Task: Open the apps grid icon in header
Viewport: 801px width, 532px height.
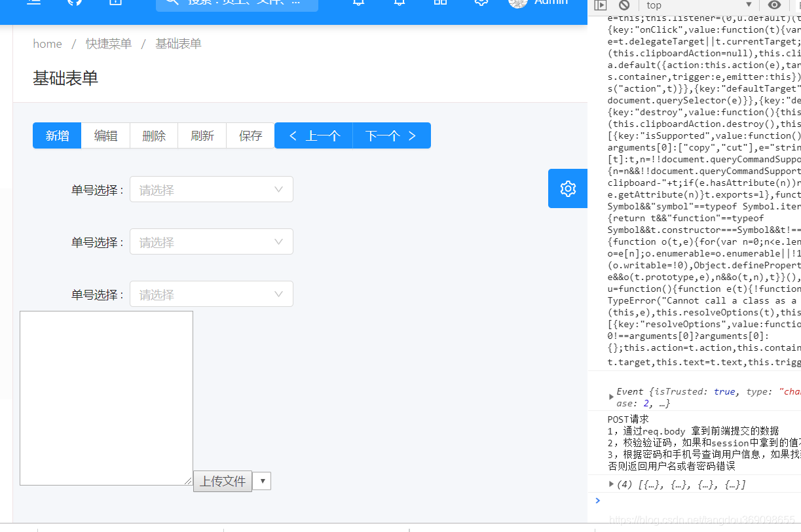Action: pos(439,4)
